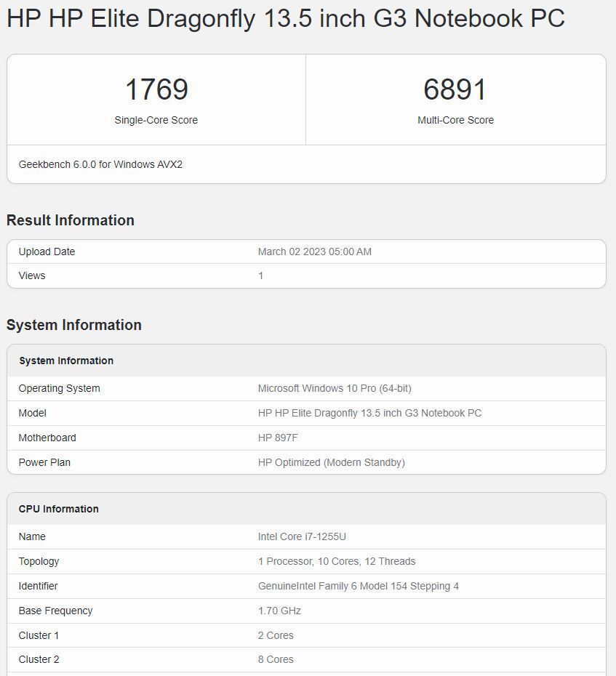The width and height of the screenshot is (616, 676).
Task: Select the Multi-Core Score value 6891
Action: 456,89
